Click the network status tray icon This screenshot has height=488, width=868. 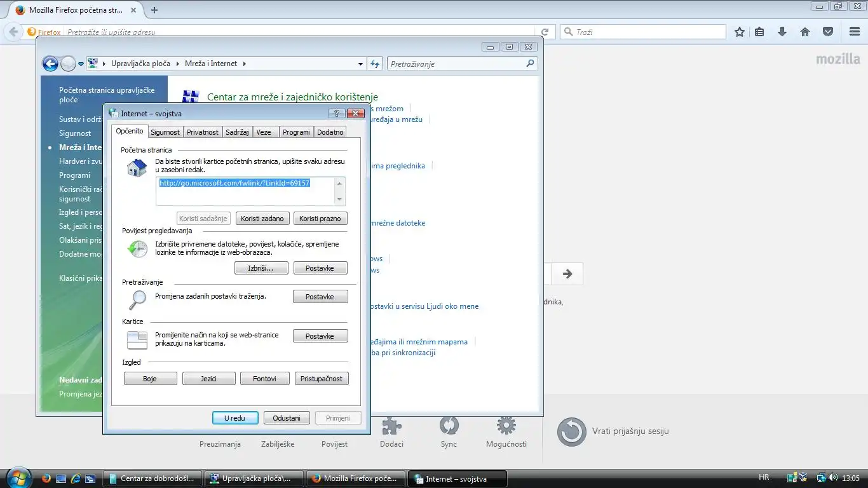coord(821,478)
